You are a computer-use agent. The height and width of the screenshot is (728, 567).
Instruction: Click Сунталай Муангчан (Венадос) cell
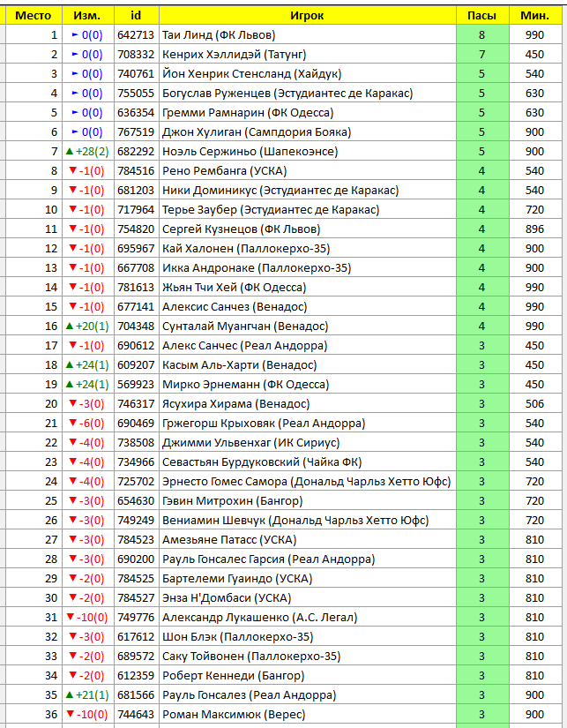[308, 326]
